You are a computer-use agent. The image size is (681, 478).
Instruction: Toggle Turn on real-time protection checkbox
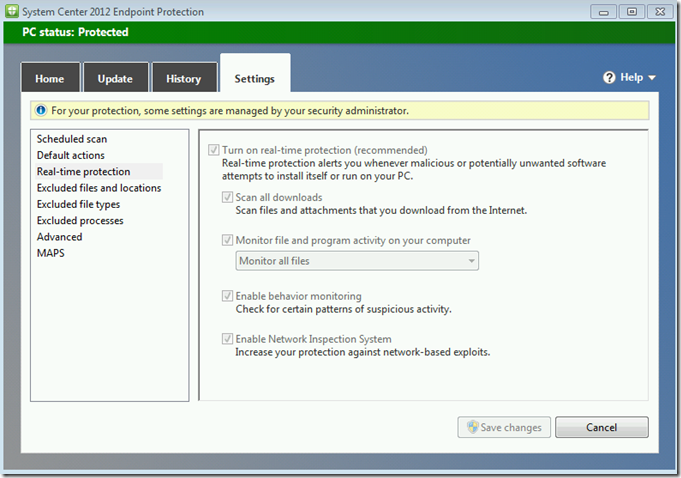click(x=214, y=150)
